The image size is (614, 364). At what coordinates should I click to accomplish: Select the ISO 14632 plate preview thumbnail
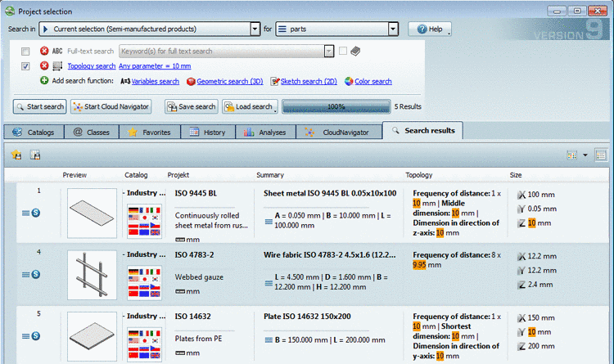tap(92, 336)
